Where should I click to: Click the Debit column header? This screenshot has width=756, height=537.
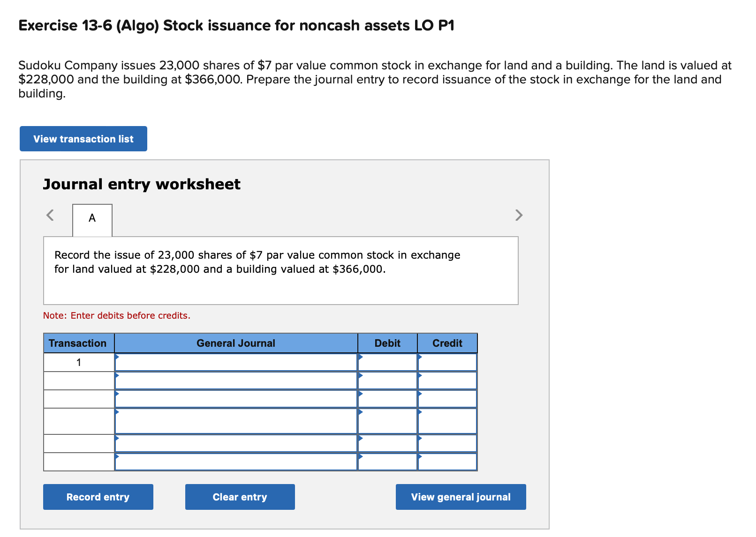coord(387,343)
